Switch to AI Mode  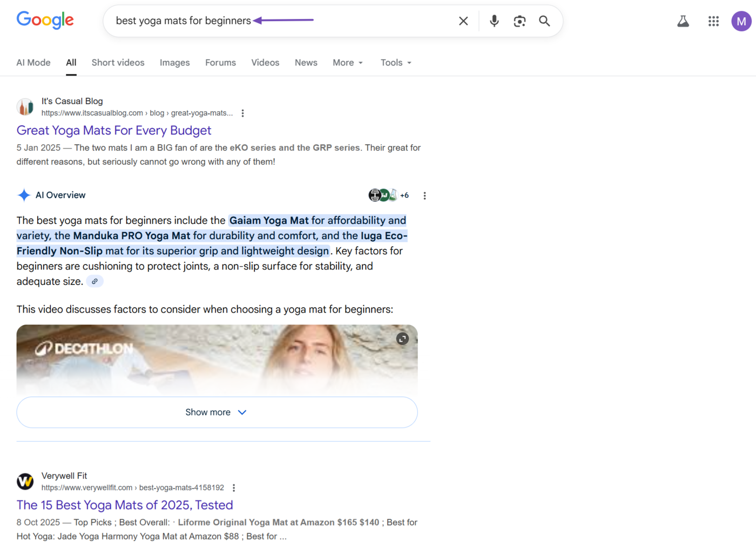pyautogui.click(x=33, y=63)
